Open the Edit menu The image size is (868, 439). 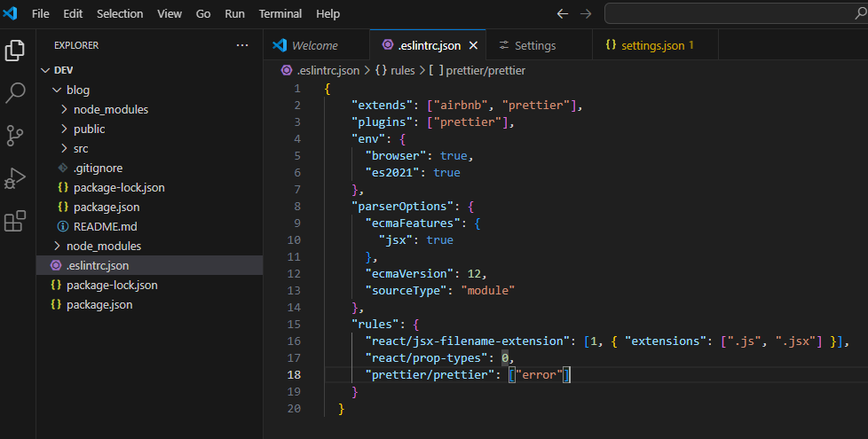[73, 14]
